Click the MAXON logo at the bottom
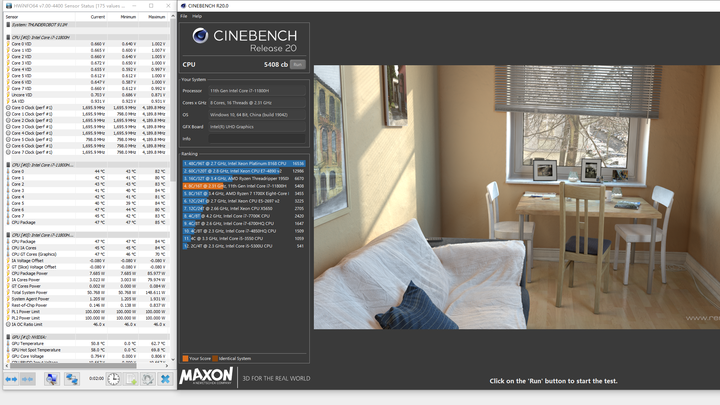 point(206,376)
